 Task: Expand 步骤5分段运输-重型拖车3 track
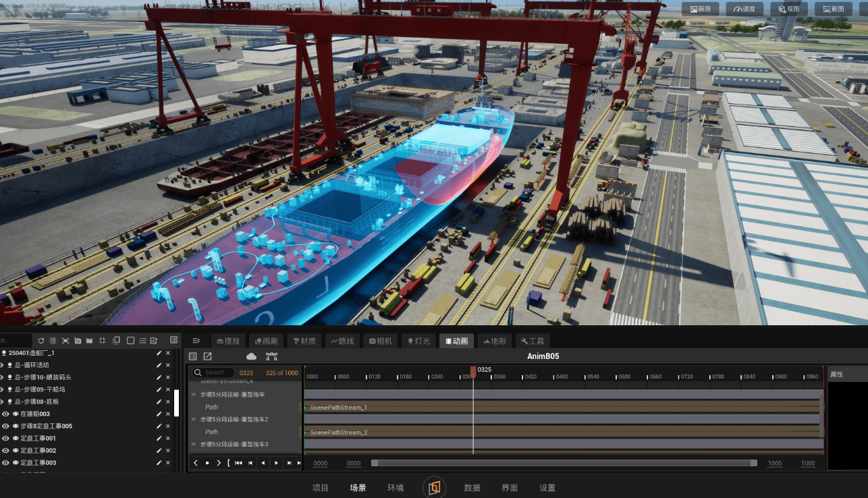[x=194, y=444]
